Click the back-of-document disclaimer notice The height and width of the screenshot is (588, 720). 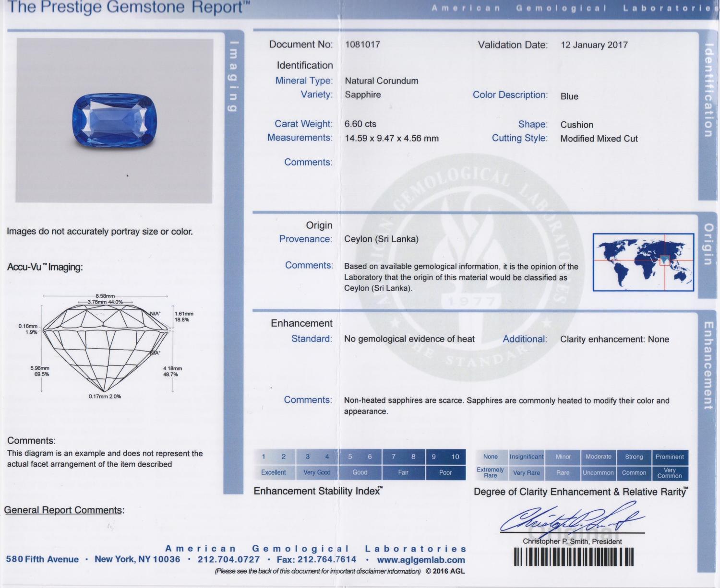click(x=318, y=571)
